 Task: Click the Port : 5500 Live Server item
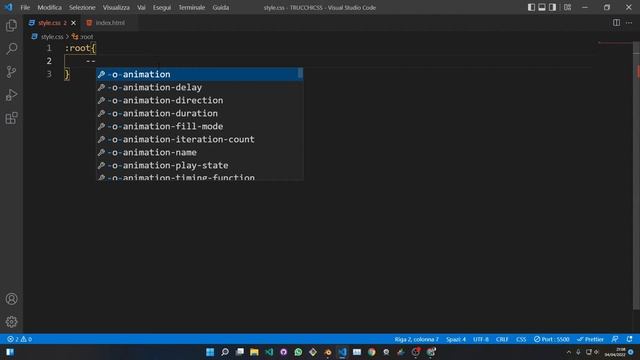[x=551, y=339]
